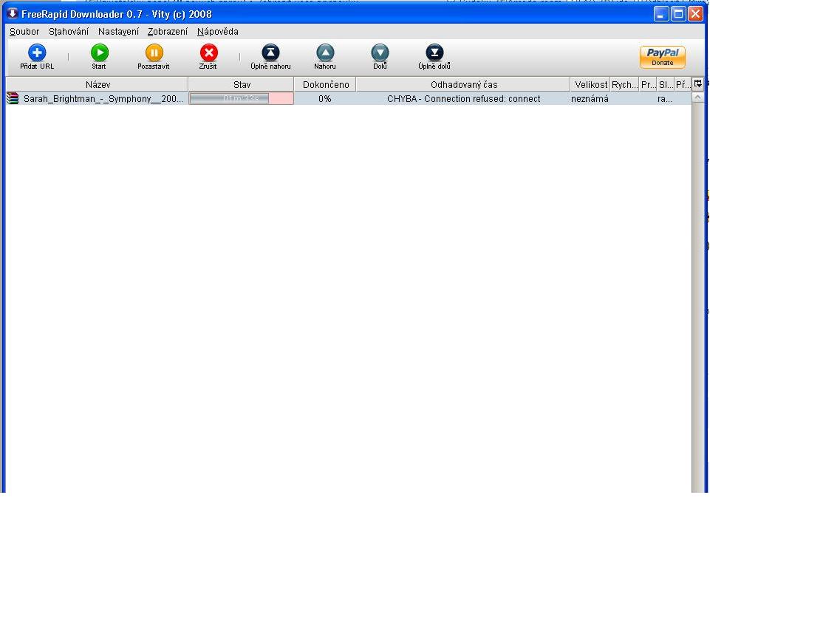Click the FreeRapid Downloader title bar icon
The height and width of the screenshot is (642, 840).
point(13,13)
